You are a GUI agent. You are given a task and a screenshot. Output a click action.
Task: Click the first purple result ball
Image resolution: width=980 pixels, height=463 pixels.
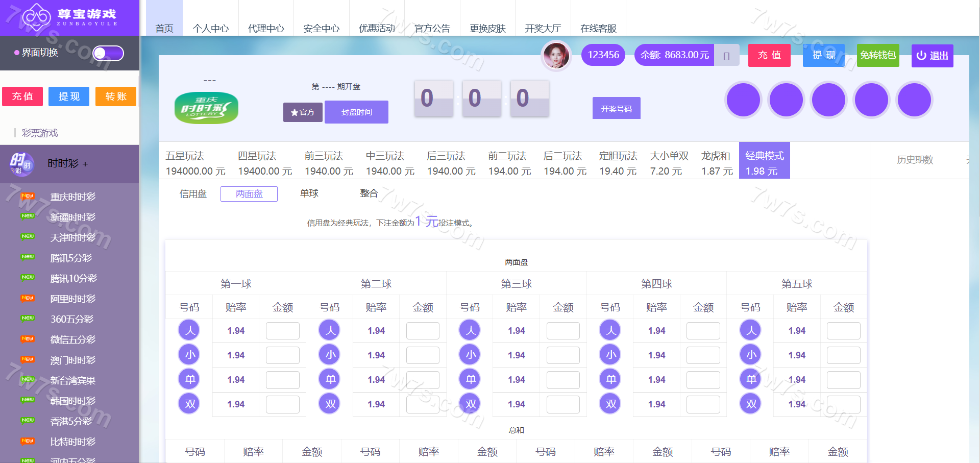coord(743,100)
